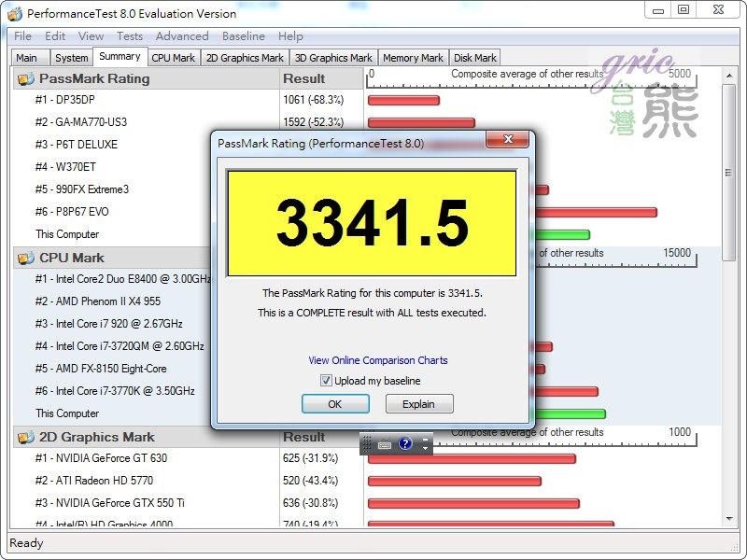
Task: Click the blue help question mark icon
Action: [x=405, y=444]
